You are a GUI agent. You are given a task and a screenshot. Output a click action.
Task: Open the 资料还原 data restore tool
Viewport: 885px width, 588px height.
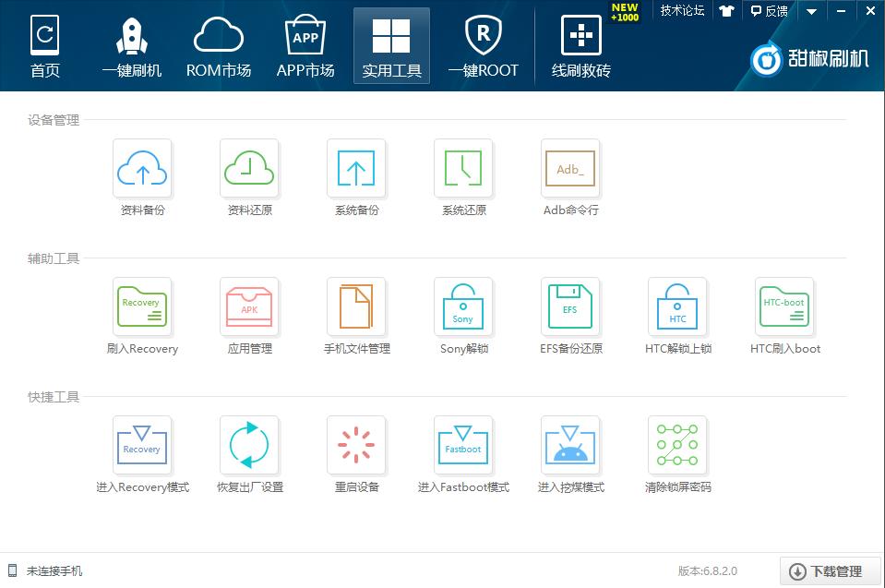[249, 168]
